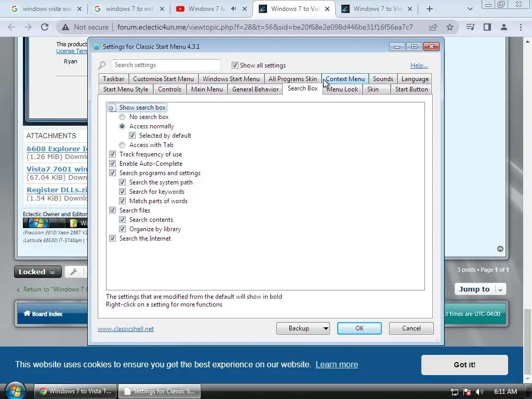
Task: Open the General Behavior tab
Action: pyautogui.click(x=255, y=89)
